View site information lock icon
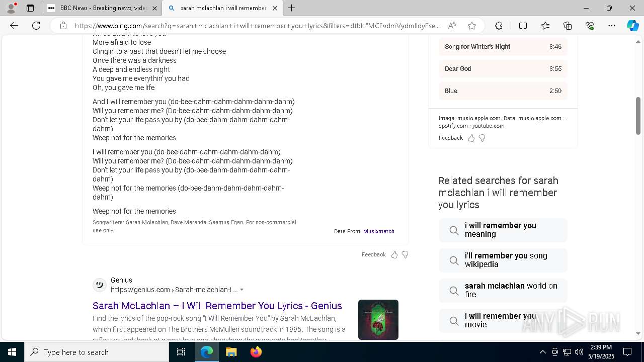Image resolution: width=644 pixels, height=362 pixels. (x=63, y=26)
